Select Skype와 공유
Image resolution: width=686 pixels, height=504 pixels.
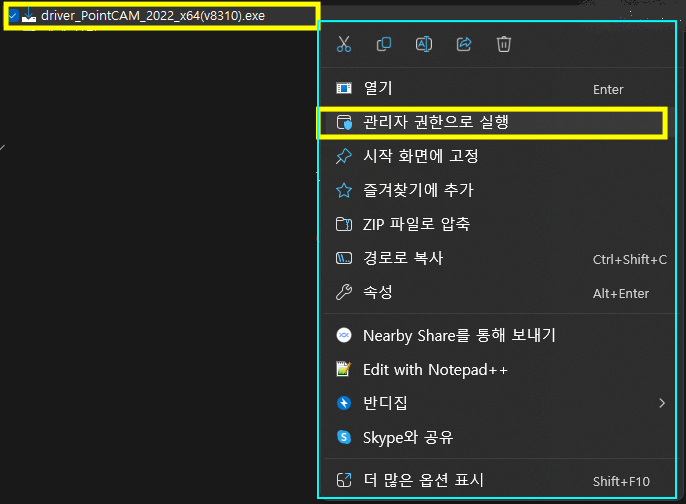[x=498, y=437]
